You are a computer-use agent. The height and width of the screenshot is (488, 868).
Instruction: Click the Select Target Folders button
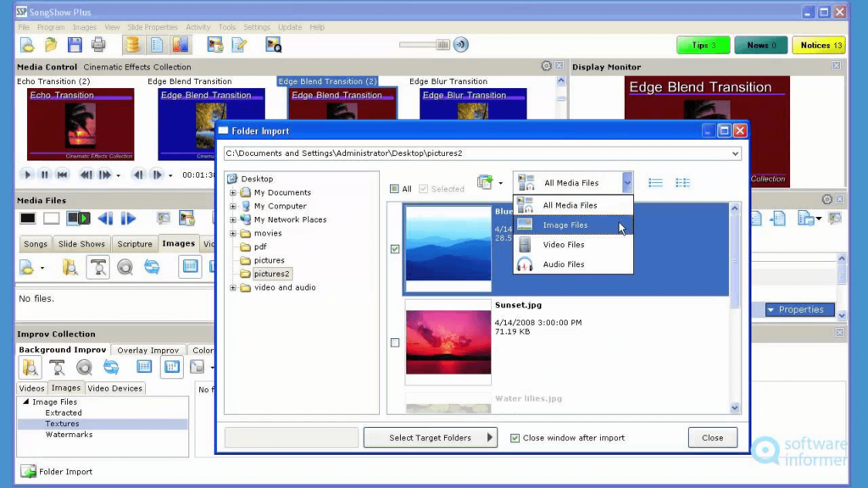pyautogui.click(x=430, y=438)
